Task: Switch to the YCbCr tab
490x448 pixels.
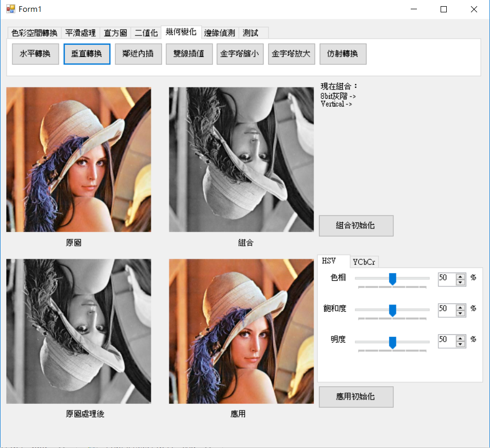Action: [x=364, y=262]
